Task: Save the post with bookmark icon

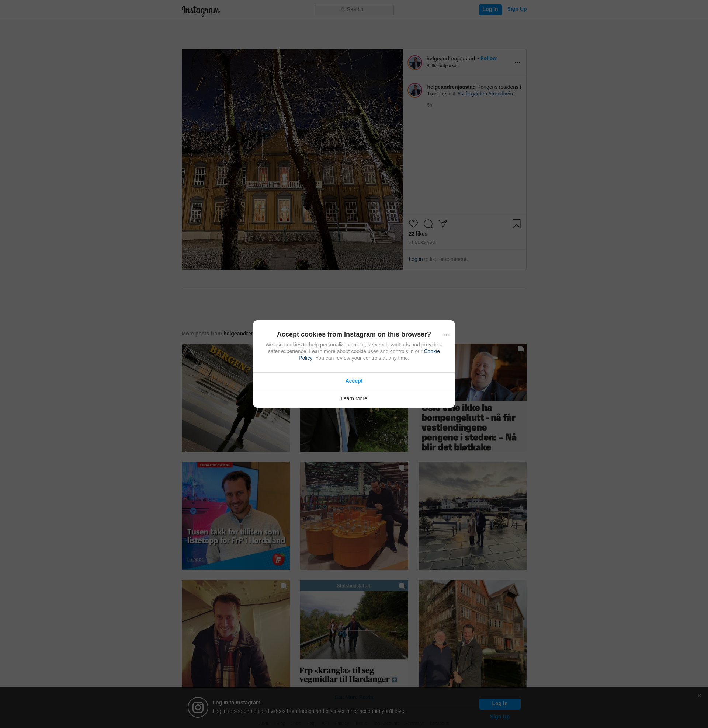Action: (516, 224)
